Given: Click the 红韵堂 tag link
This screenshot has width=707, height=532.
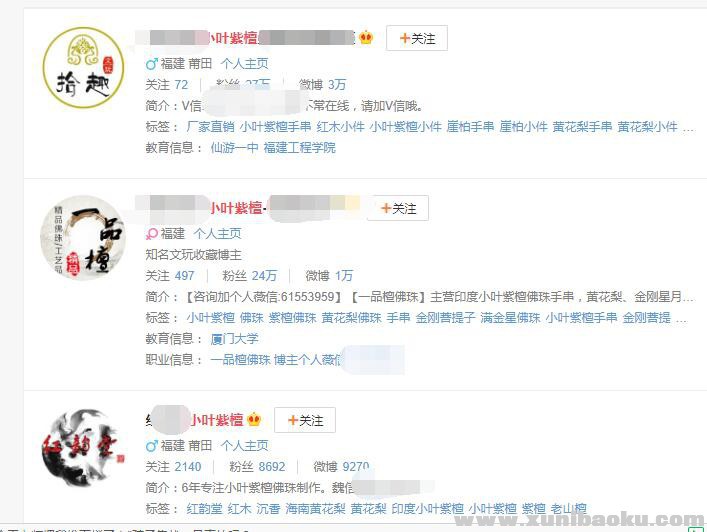Looking at the screenshot, I should click(205, 509).
